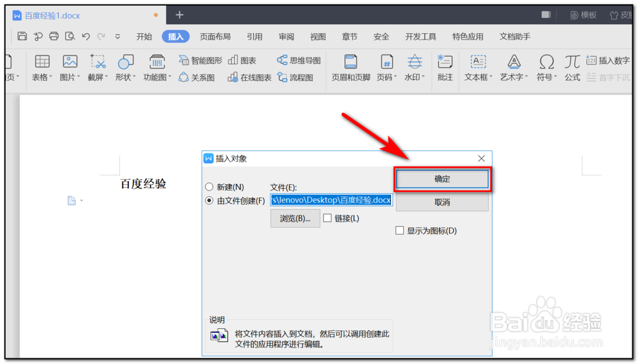The width and height of the screenshot is (638, 364).
Task: Click 取消 in Insert Object dialog
Action: point(442,202)
